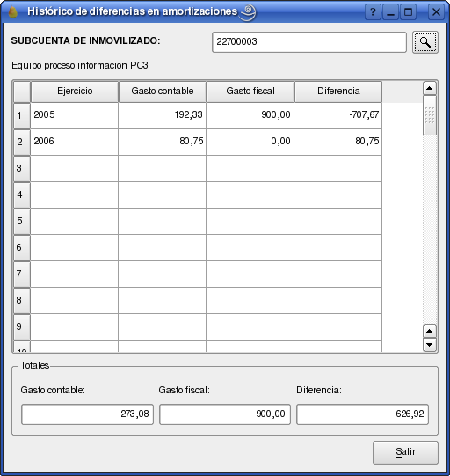
Task: Click the empty Ejercicio cell in row 3
Action: click(75, 168)
